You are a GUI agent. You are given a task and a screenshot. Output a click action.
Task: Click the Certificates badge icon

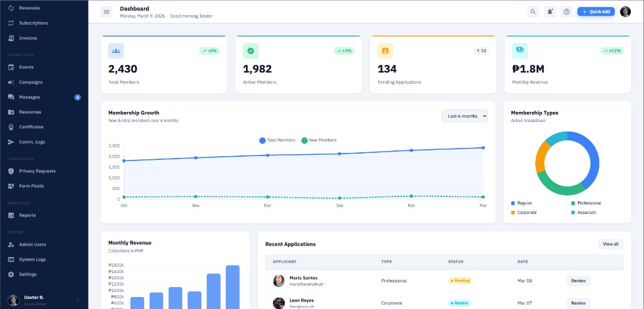click(11, 127)
